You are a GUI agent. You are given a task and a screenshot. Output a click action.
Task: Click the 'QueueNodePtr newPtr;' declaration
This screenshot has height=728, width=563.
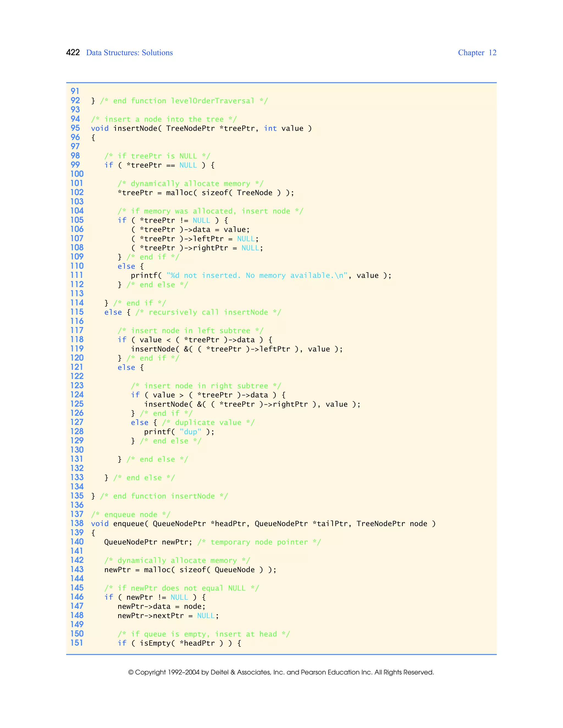tap(148, 542)
